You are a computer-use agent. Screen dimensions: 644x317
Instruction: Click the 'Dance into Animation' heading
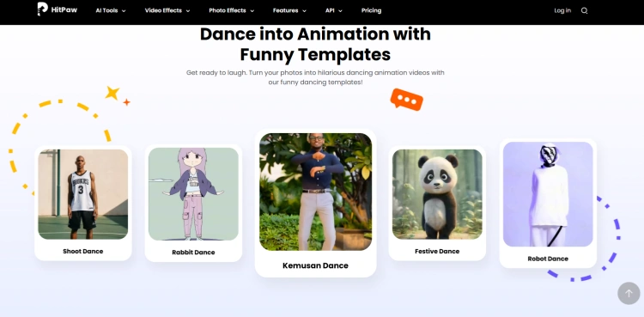[x=315, y=44]
